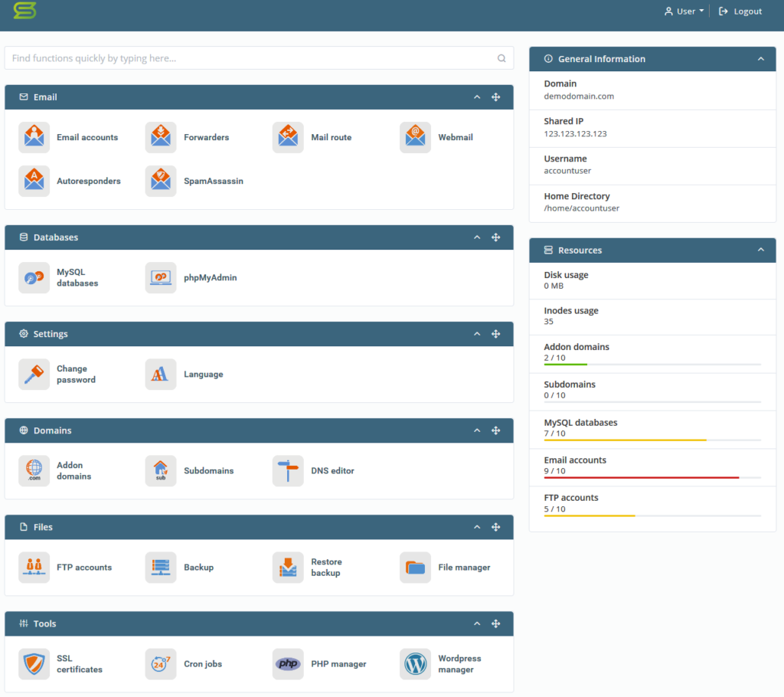784x697 pixels.
Task: Click the Forwarders label
Action: 206,138
